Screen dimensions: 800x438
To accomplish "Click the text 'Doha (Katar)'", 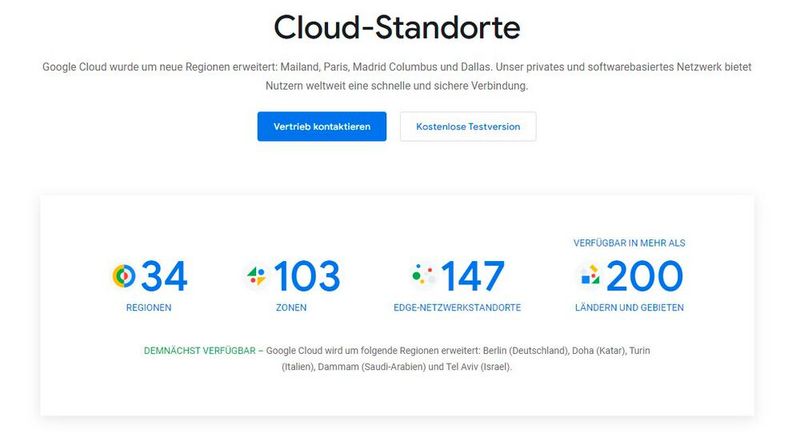I will (598, 351).
